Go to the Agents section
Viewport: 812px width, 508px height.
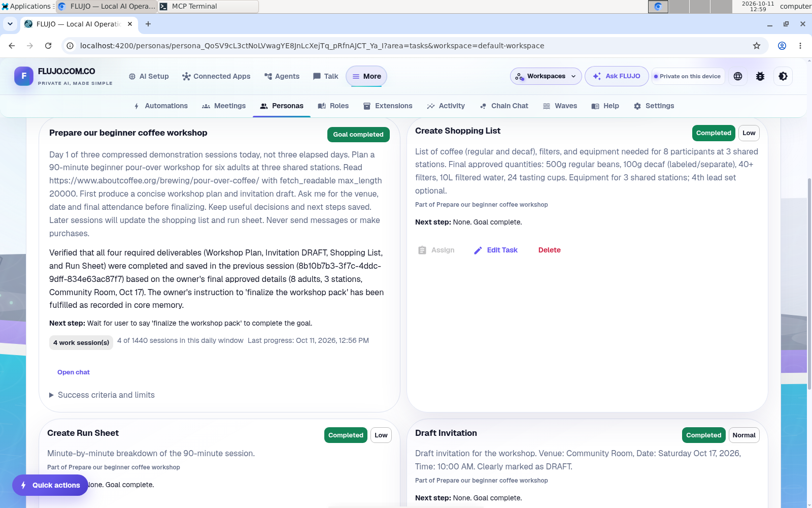pyautogui.click(x=282, y=76)
